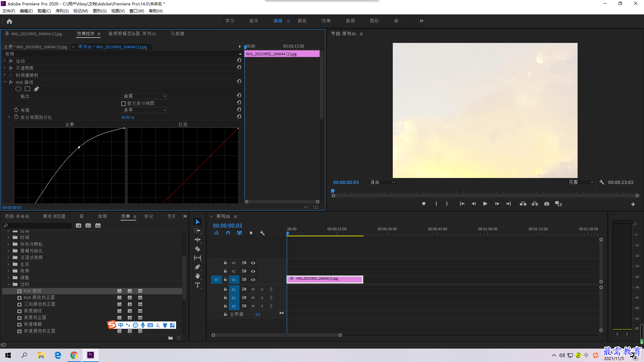644x362 pixels.
Task: Collapse the 过时 effects folder
Action: tap(9, 284)
